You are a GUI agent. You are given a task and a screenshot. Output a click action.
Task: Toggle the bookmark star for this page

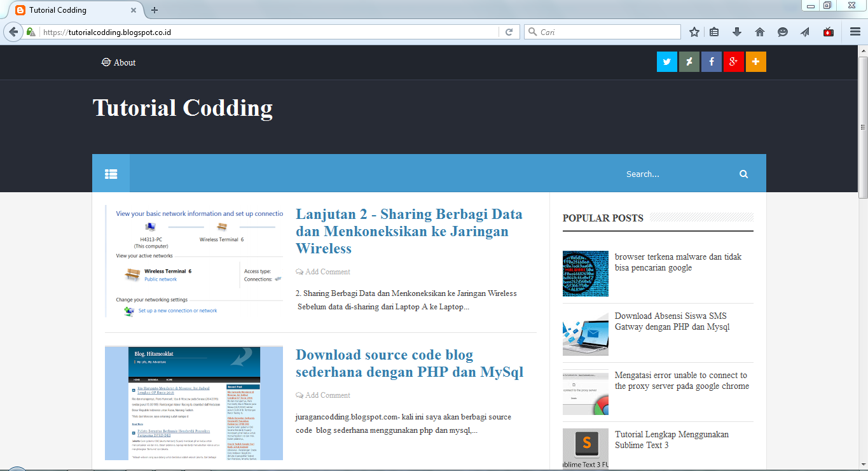coord(694,31)
